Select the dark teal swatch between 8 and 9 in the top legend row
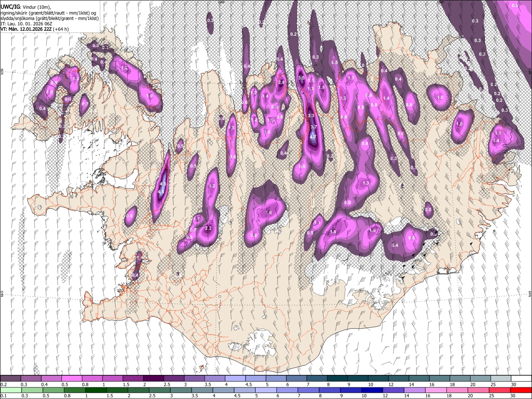The height and width of the screenshot is (399, 532). (337, 379)
